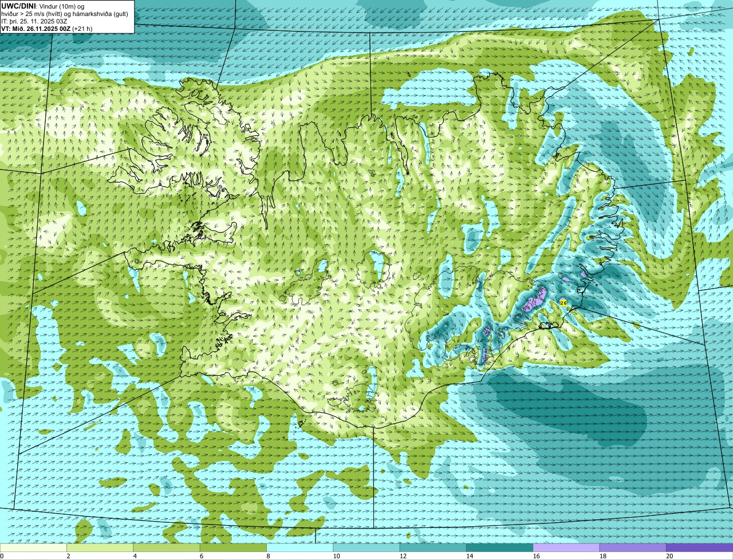Select the 14–16 m/s dark teal legend swatch
The height and width of the screenshot is (560, 733).
(x=500, y=547)
